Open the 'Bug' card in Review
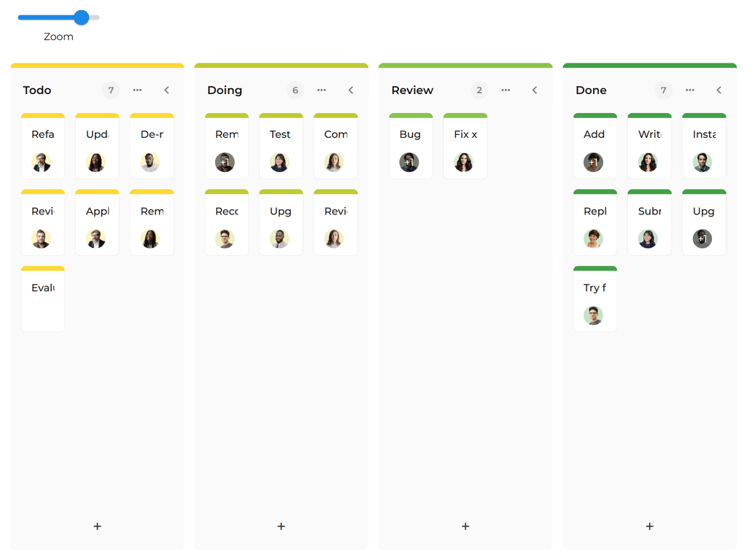This screenshot has width=747, height=560. coord(410,135)
